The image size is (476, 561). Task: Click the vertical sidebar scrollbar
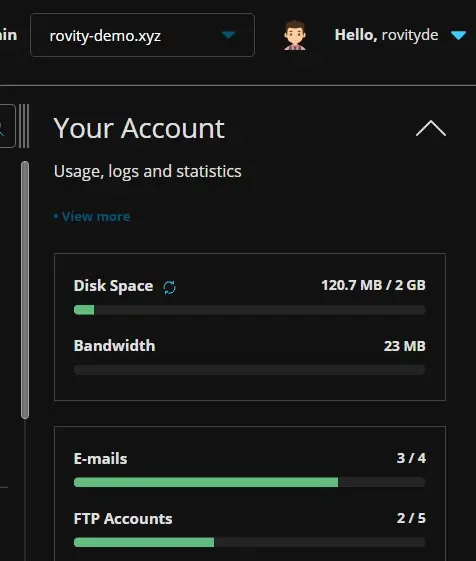pos(25,290)
